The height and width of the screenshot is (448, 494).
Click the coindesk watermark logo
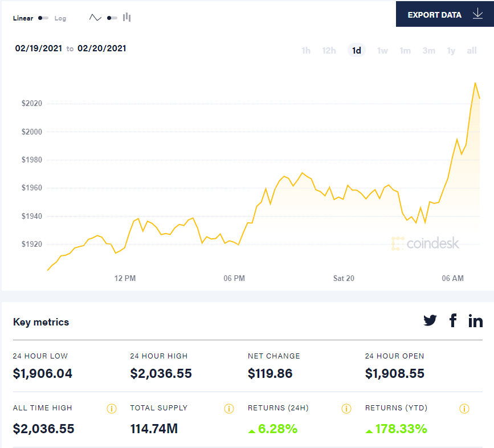(x=426, y=243)
